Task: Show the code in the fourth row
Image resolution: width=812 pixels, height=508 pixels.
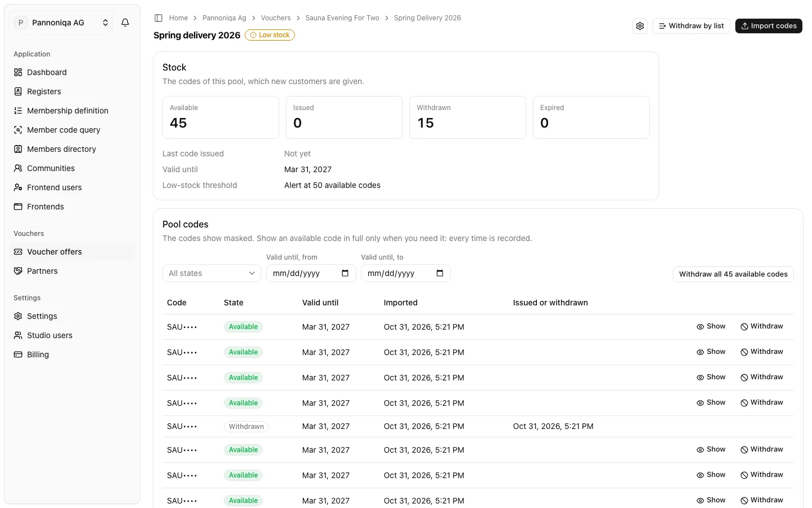Action: tap(710, 402)
